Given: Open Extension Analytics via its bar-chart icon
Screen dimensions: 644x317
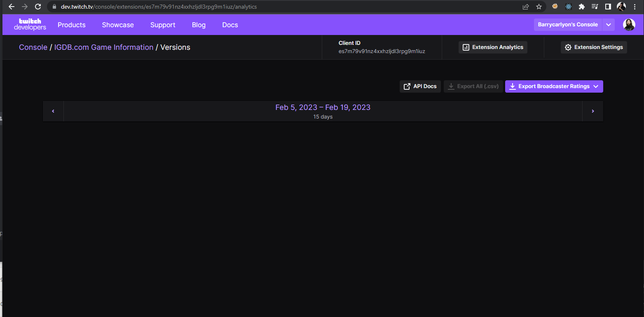Looking at the screenshot, I should [x=466, y=47].
